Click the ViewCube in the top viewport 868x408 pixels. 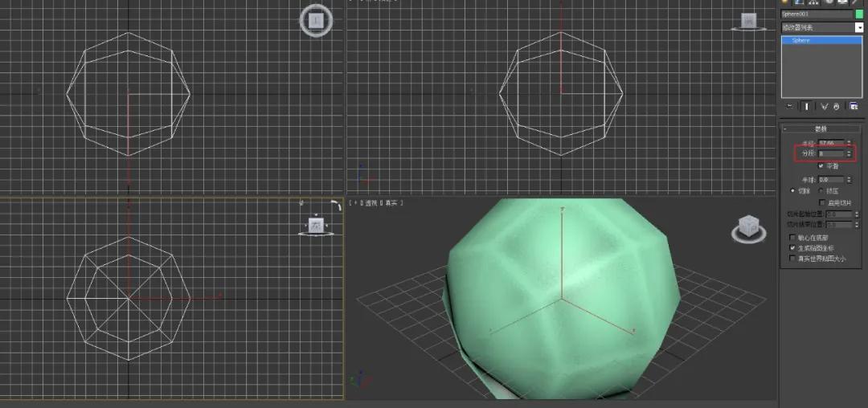click(x=317, y=21)
